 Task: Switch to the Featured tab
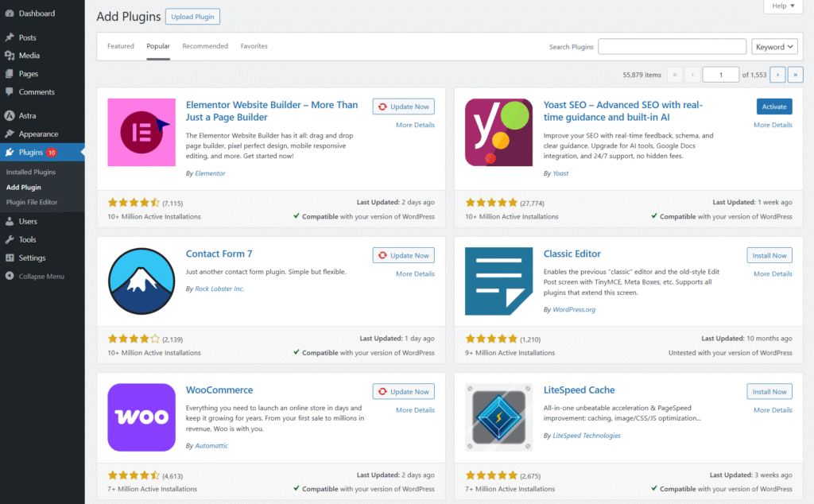(x=121, y=46)
